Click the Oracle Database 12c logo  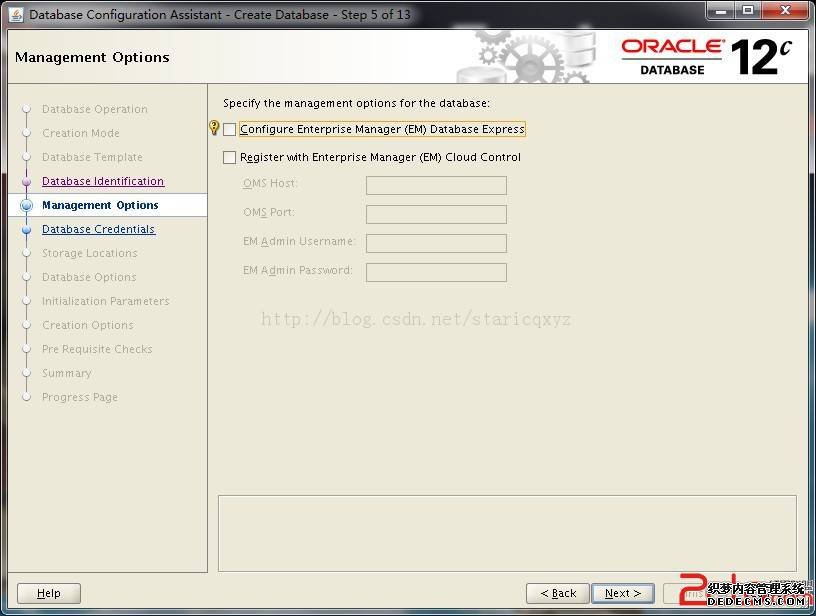pos(706,57)
